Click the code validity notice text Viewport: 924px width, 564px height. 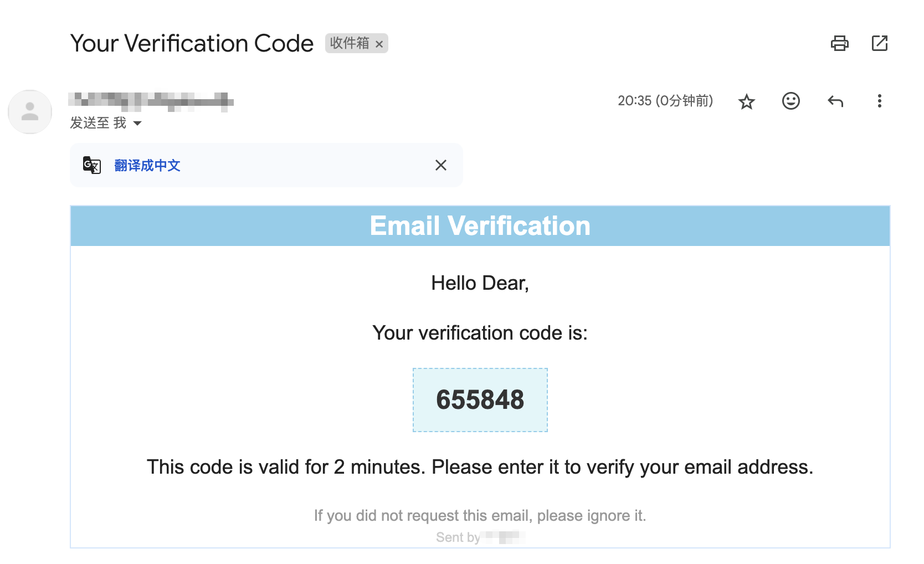click(480, 467)
